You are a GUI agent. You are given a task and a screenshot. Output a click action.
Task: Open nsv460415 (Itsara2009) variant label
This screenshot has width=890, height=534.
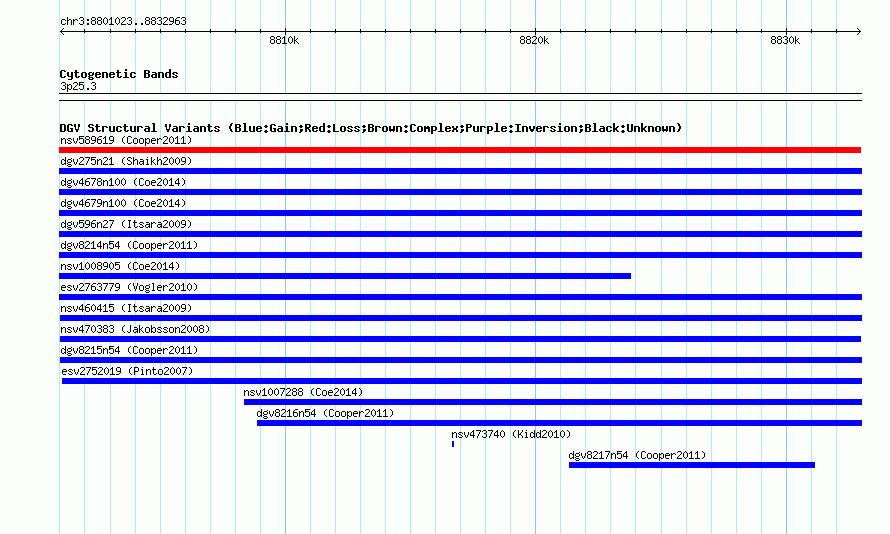click(126, 308)
